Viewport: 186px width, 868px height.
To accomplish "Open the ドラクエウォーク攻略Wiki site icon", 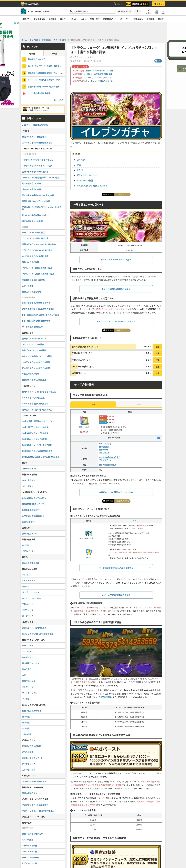I will 23,11.
